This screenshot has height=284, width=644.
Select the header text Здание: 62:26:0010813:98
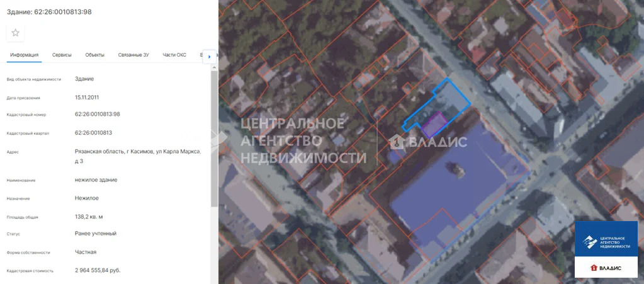click(49, 12)
